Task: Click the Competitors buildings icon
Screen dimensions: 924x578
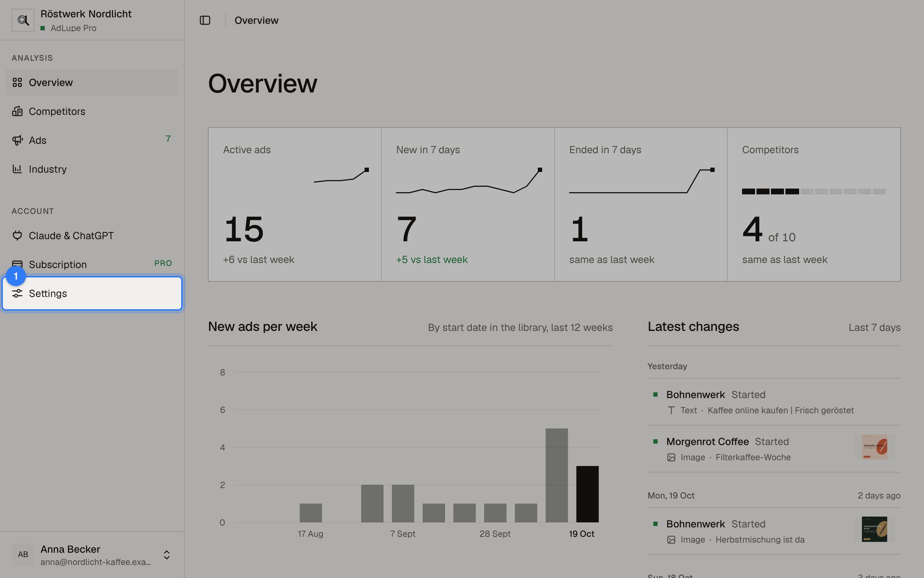Action: point(17,111)
